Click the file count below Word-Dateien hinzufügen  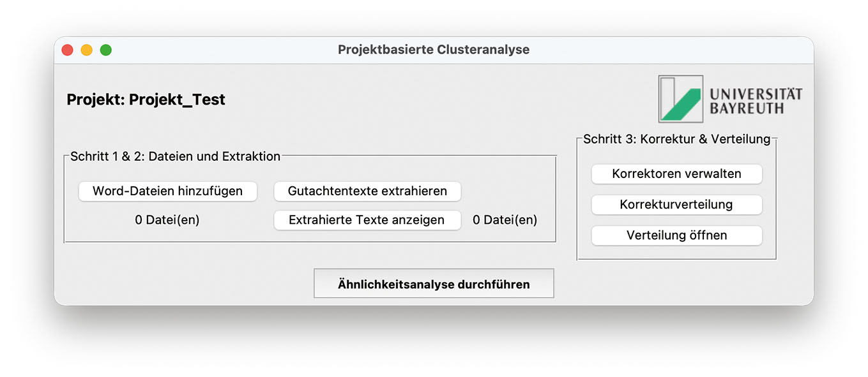coord(167,220)
